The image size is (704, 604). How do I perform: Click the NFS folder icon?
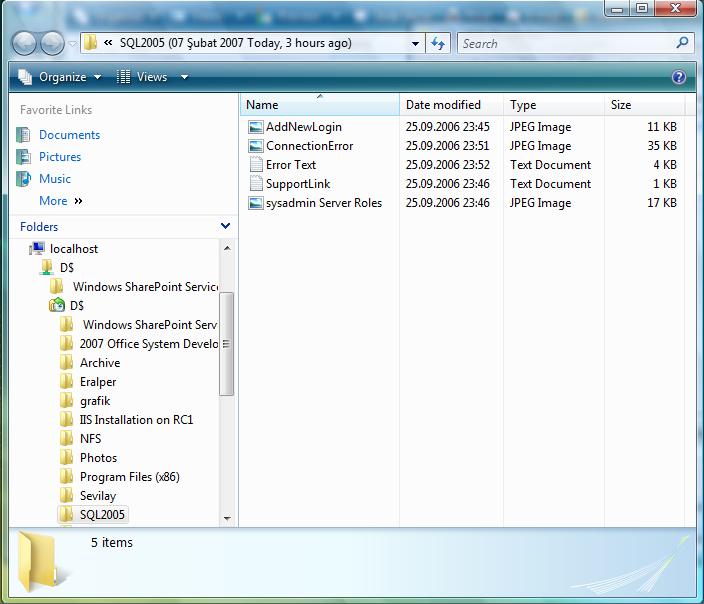coord(66,438)
